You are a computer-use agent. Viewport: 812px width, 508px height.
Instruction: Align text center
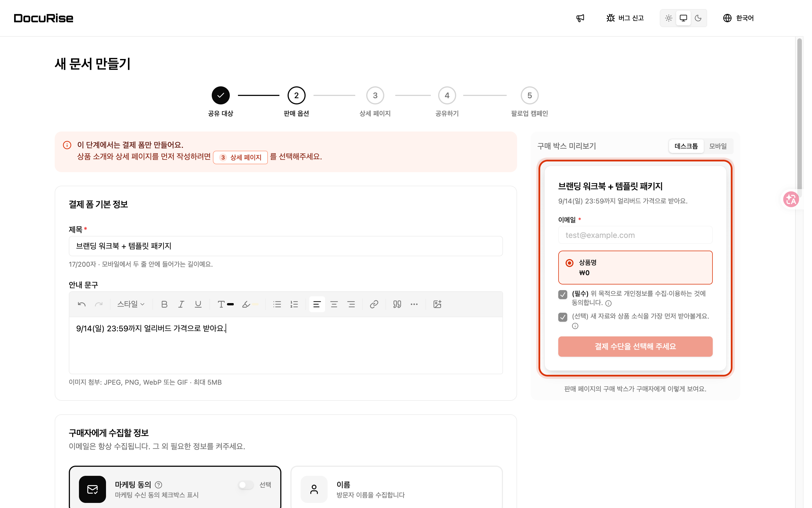pyautogui.click(x=334, y=305)
